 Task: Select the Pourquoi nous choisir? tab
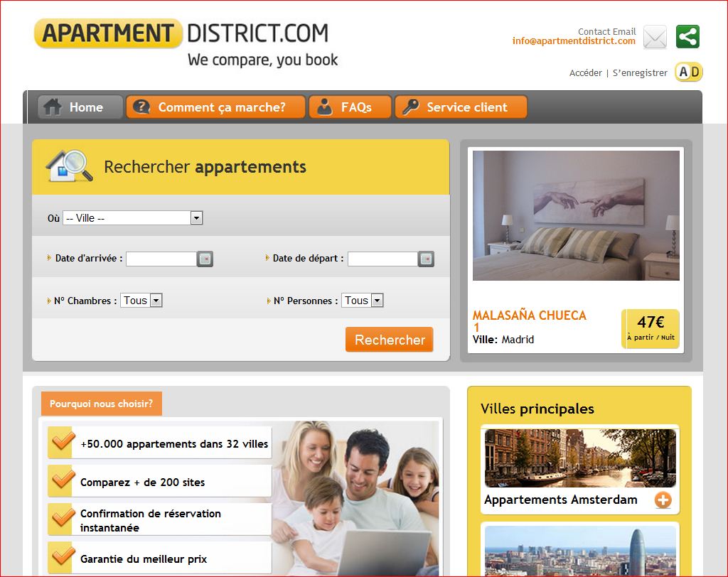pyautogui.click(x=101, y=404)
